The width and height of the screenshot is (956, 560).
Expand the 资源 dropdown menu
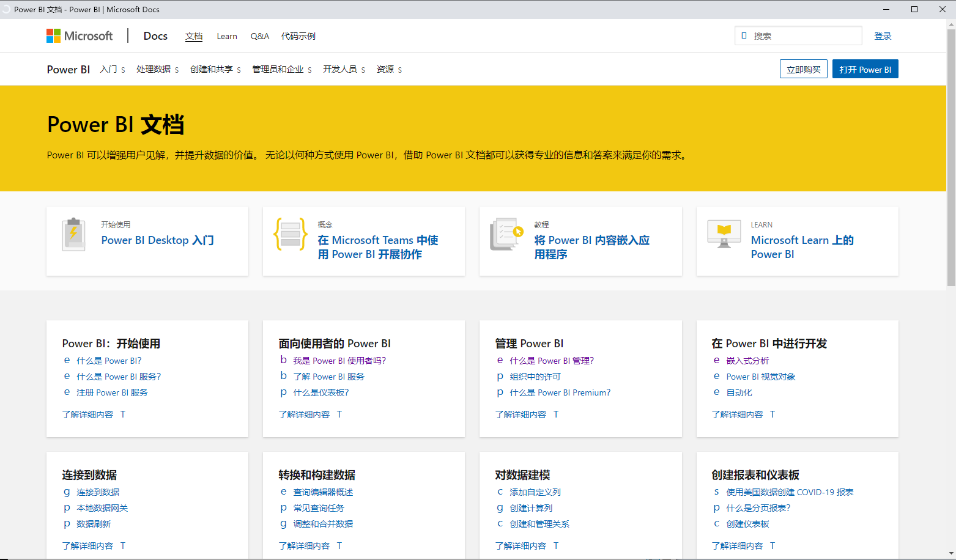pos(389,70)
